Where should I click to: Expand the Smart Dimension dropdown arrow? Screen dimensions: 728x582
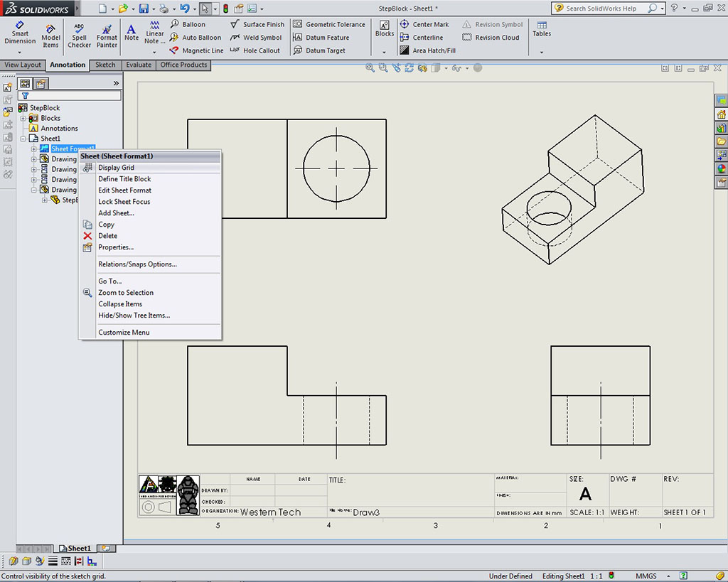[20, 52]
